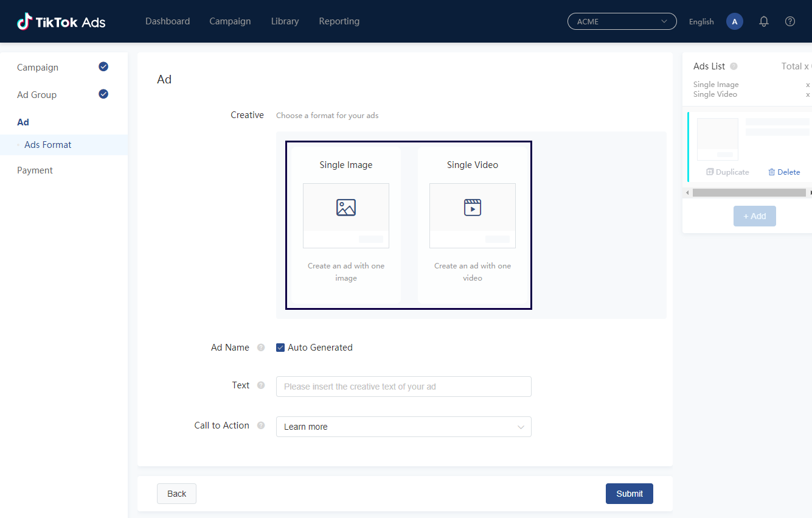This screenshot has height=518, width=812.
Task: Open the ACME account dropdown
Action: [622, 21]
